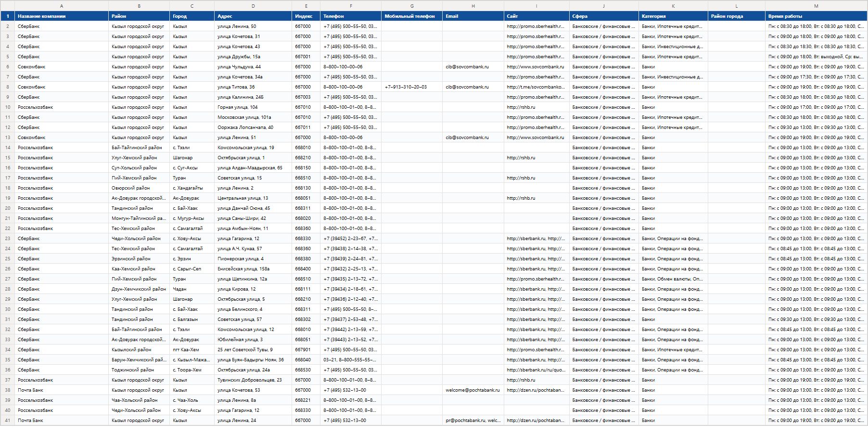Select the address cell 'Горная улица, 104'
Image resolution: width=868 pixels, height=434 pixels.
tap(253, 107)
